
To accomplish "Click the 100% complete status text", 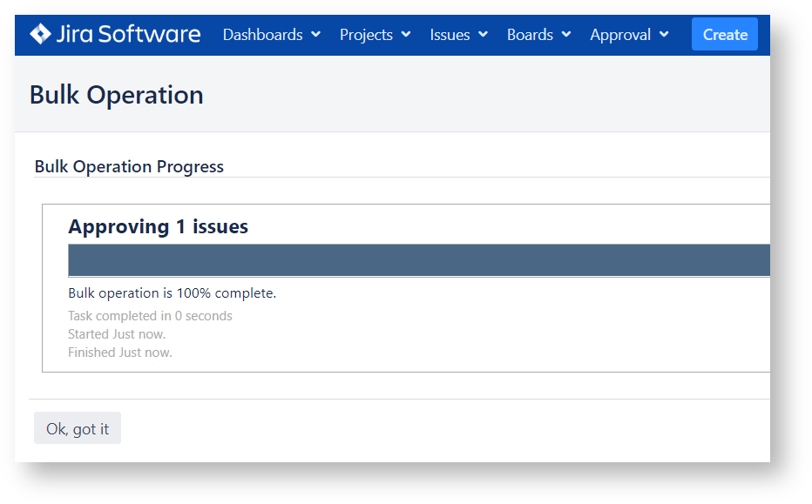I will point(172,292).
